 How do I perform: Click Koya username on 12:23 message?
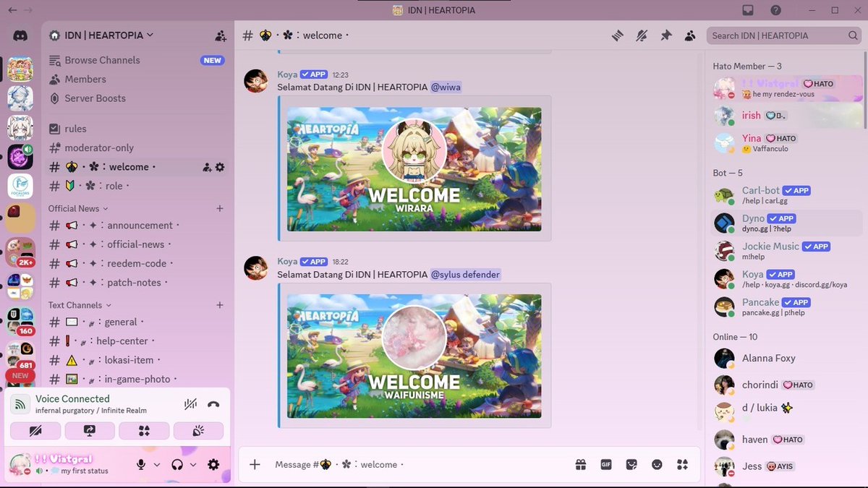click(x=287, y=74)
